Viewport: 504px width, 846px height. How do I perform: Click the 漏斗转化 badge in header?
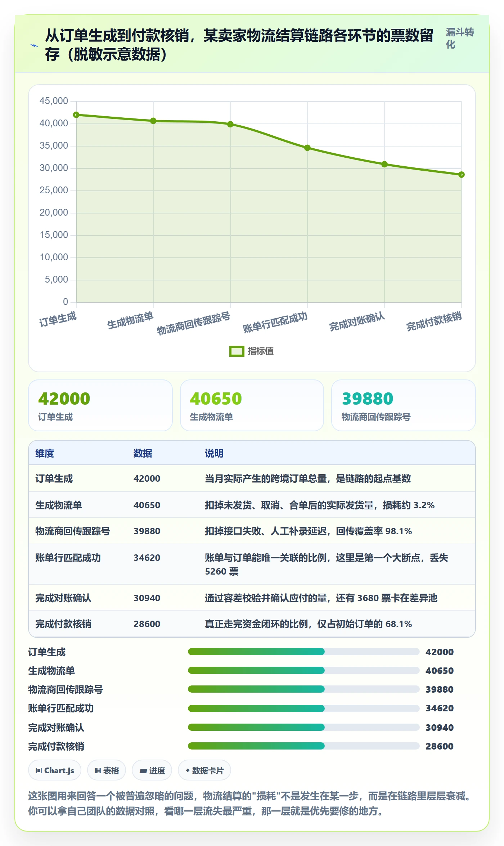pos(460,38)
